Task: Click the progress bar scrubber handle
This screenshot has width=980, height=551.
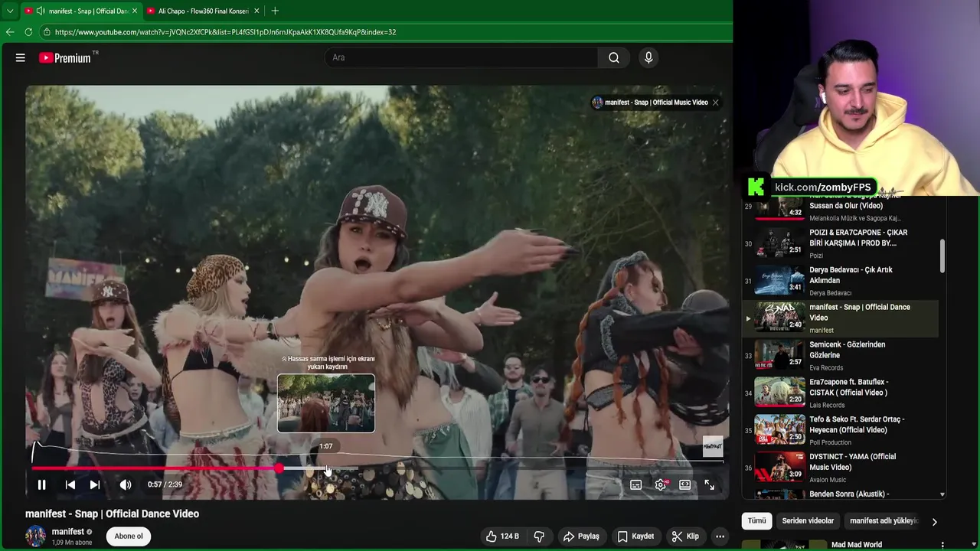Action: [x=279, y=468]
